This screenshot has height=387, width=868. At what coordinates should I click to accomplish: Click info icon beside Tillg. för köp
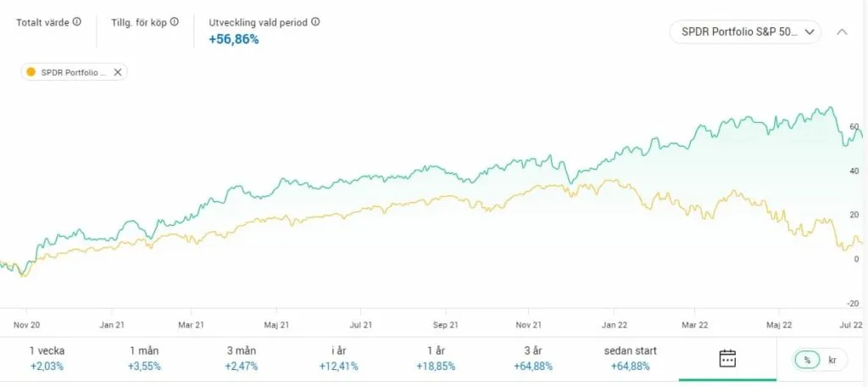click(175, 22)
